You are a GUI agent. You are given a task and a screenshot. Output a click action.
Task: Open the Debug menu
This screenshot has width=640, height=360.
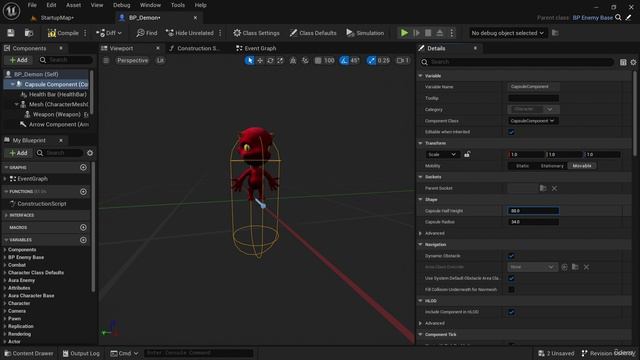coord(121,5)
